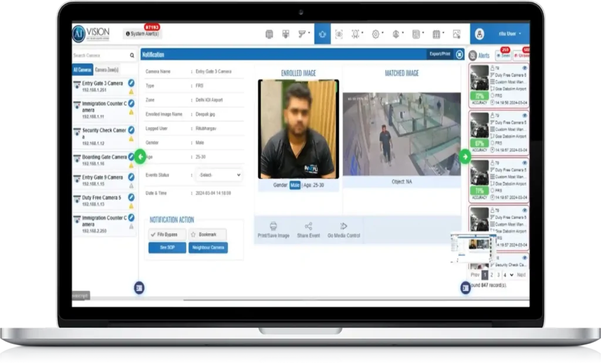Click the 72% accuracy progress bar
The height and width of the screenshot is (364, 601).
coord(480,95)
